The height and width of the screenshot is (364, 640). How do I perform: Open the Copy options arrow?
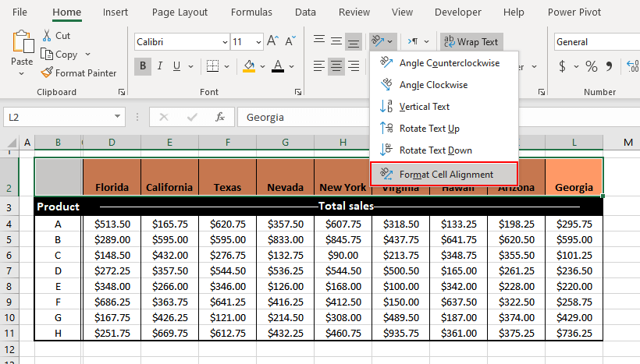(x=87, y=55)
